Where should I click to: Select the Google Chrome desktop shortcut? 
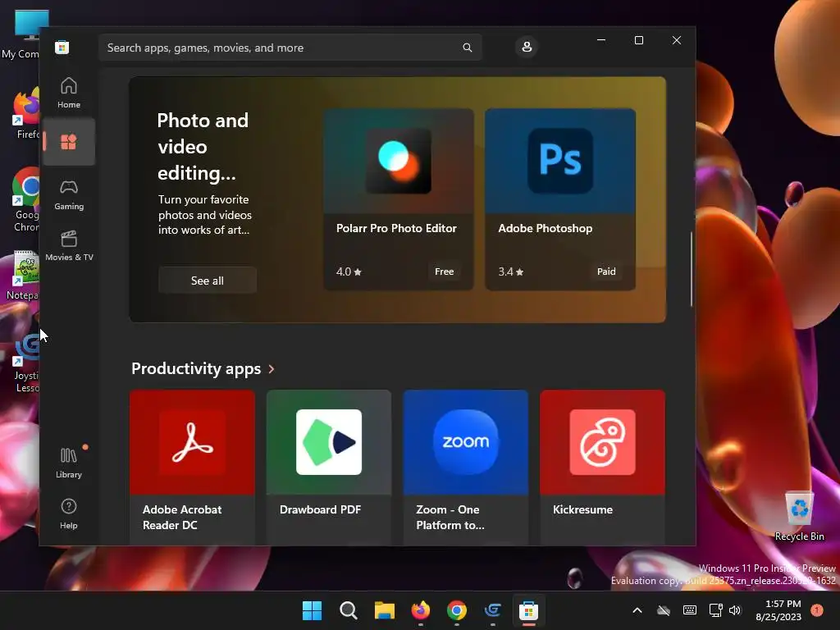point(24,200)
